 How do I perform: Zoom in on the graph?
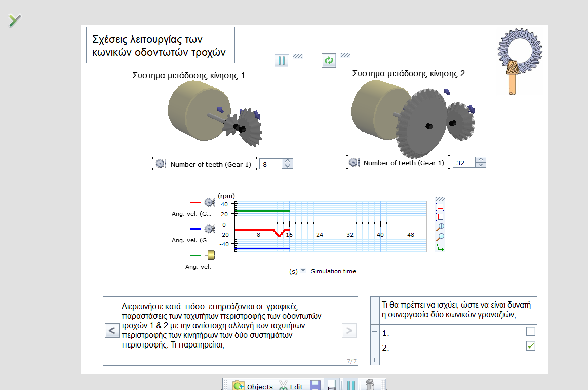point(440,227)
